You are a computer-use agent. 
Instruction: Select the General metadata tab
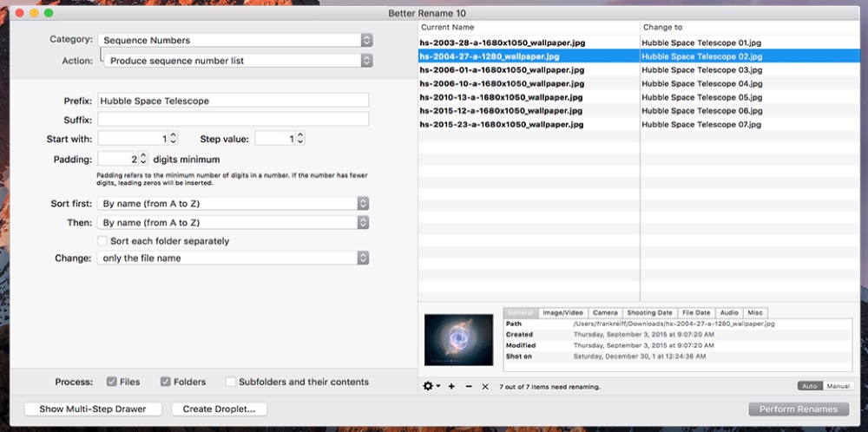point(520,313)
